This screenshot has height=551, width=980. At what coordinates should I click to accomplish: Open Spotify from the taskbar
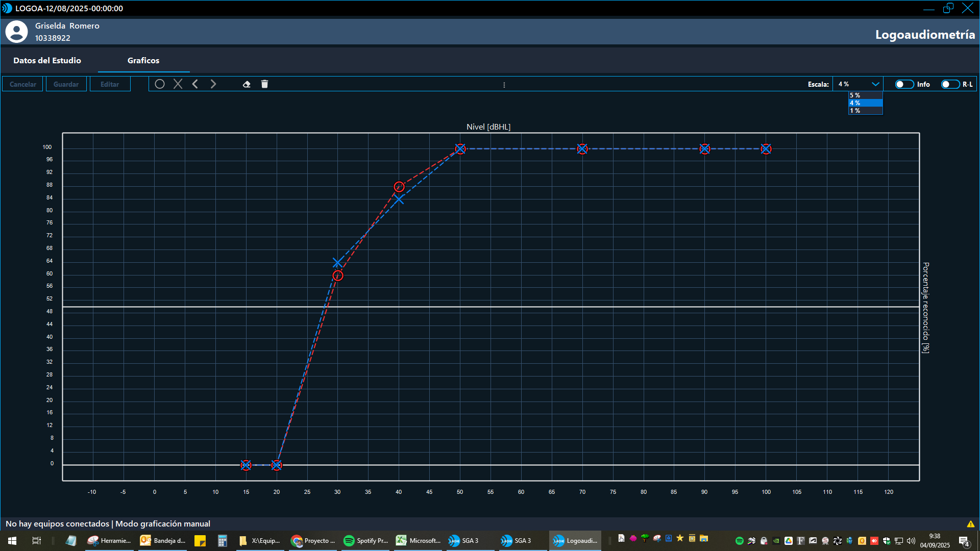click(366, 540)
